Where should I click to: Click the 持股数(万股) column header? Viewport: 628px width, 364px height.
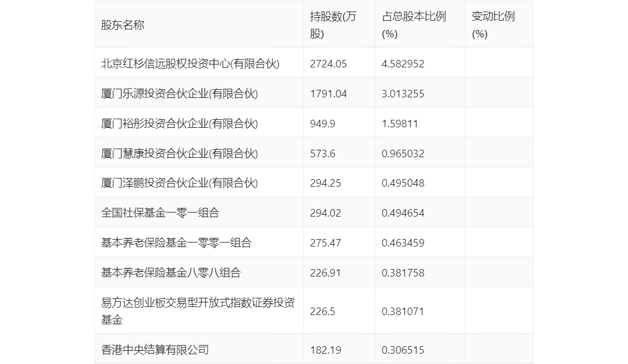[x=333, y=25]
